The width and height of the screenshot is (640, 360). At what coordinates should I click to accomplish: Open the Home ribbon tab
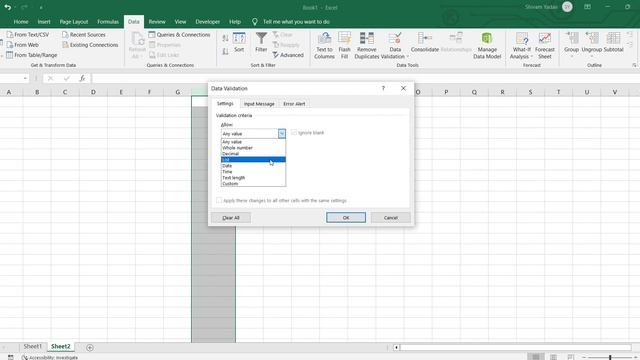coord(21,22)
